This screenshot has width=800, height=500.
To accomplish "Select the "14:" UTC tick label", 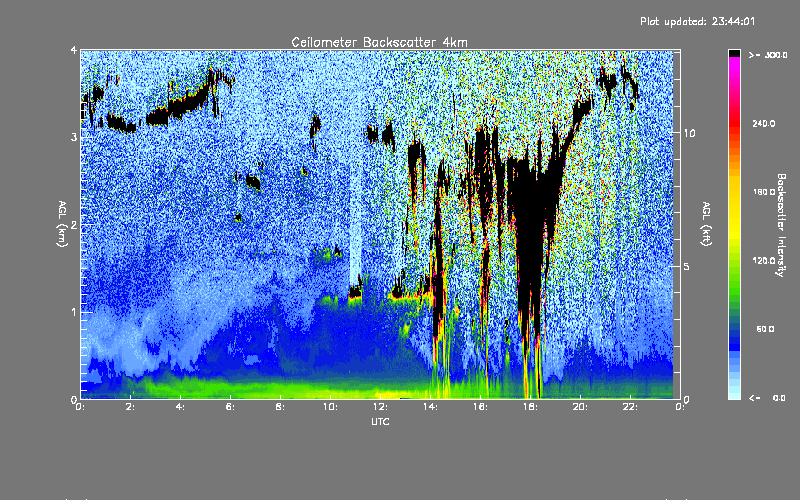I will (430, 407).
